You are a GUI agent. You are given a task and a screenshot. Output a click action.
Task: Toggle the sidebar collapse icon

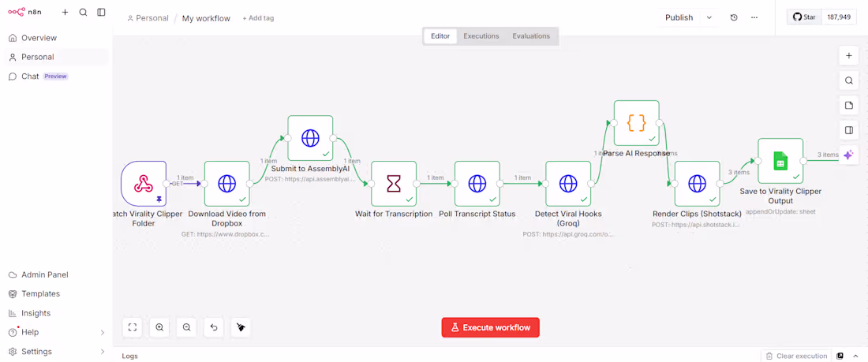click(101, 12)
